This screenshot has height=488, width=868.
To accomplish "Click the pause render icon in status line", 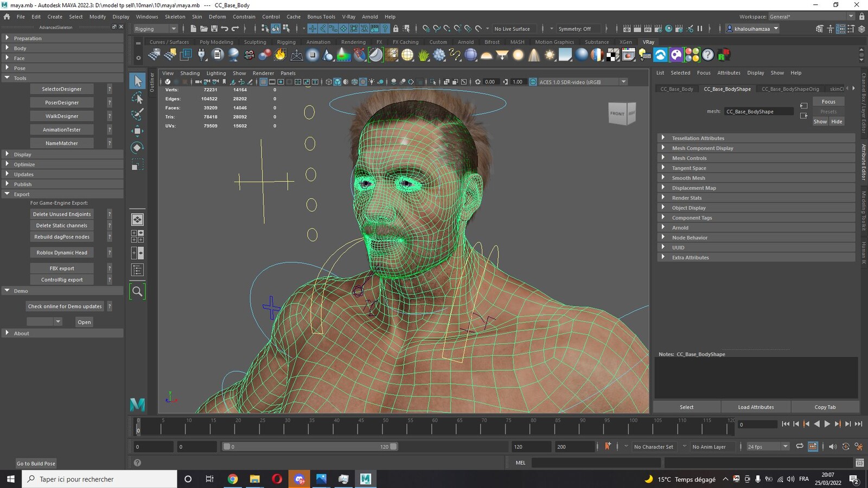I will (x=700, y=29).
